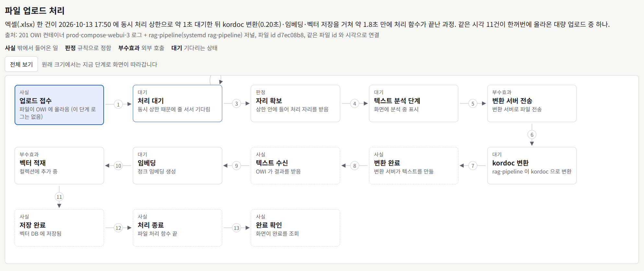Select the 저장 완료 step card

point(59,228)
